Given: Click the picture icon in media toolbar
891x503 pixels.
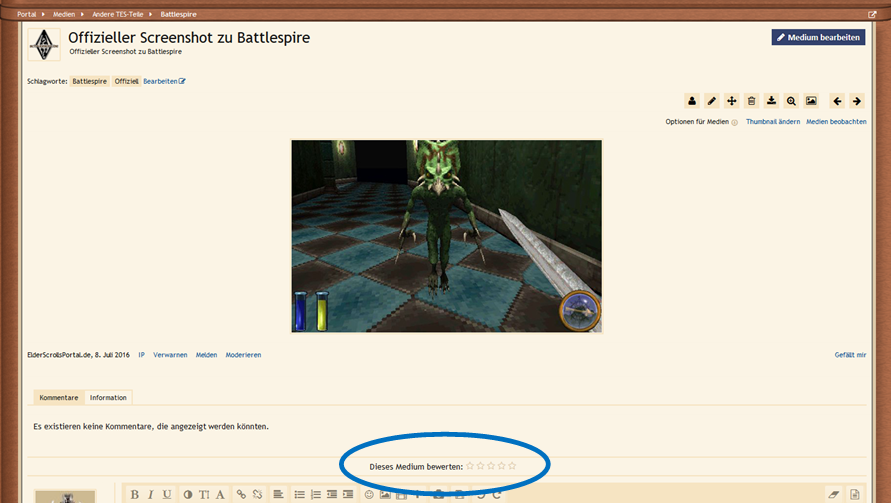Looking at the screenshot, I should pos(811,101).
